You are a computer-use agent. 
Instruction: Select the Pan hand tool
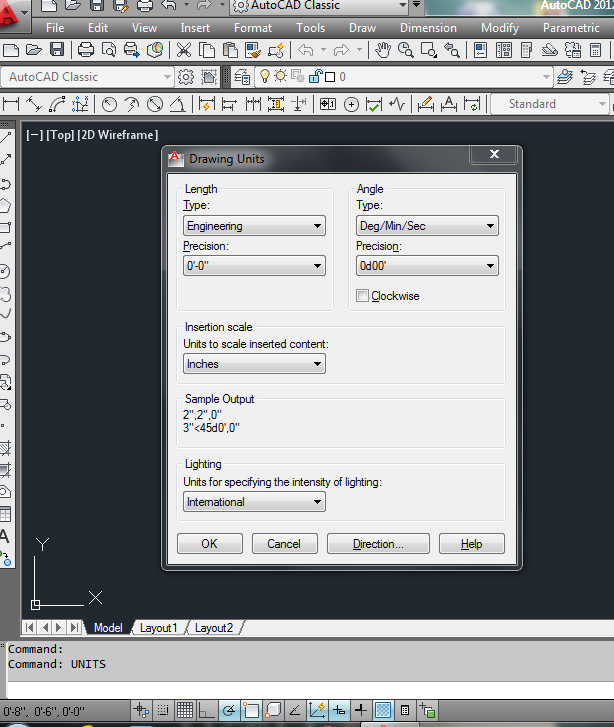[383, 50]
